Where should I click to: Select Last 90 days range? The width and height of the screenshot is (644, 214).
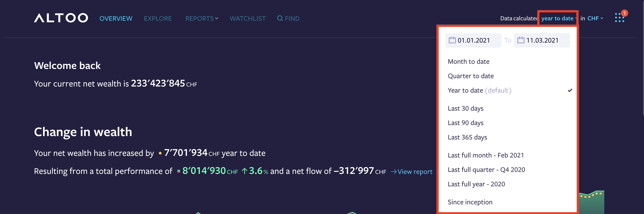(466, 123)
